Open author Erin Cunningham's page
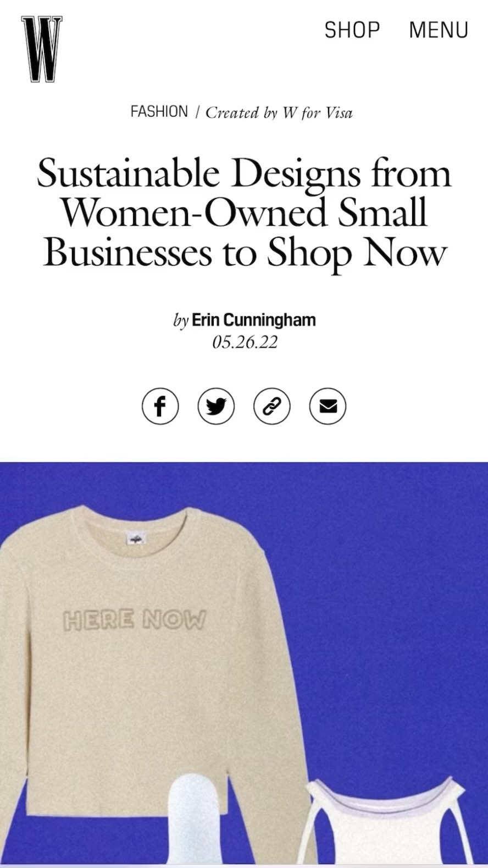This screenshot has height=868, width=488. pos(253,320)
